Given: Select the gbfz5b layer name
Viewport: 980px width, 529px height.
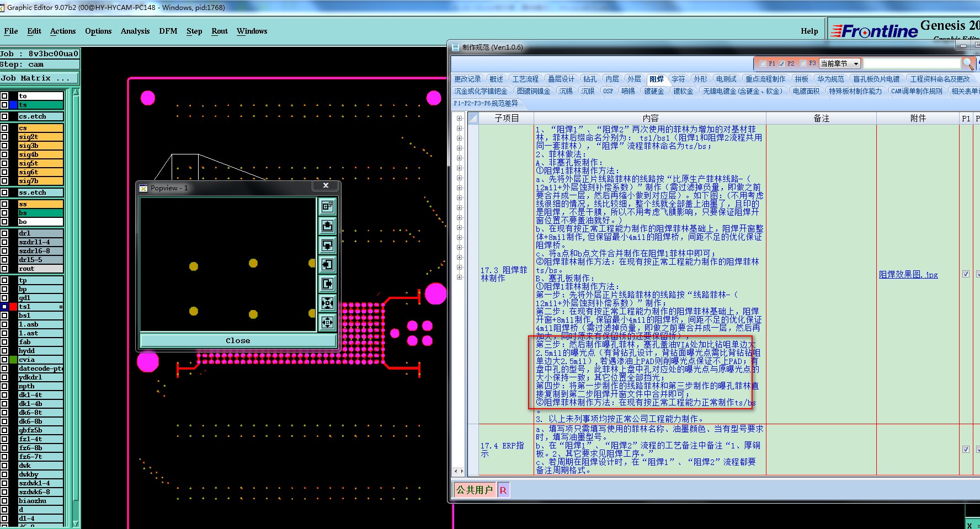Looking at the screenshot, I should click(x=41, y=430).
